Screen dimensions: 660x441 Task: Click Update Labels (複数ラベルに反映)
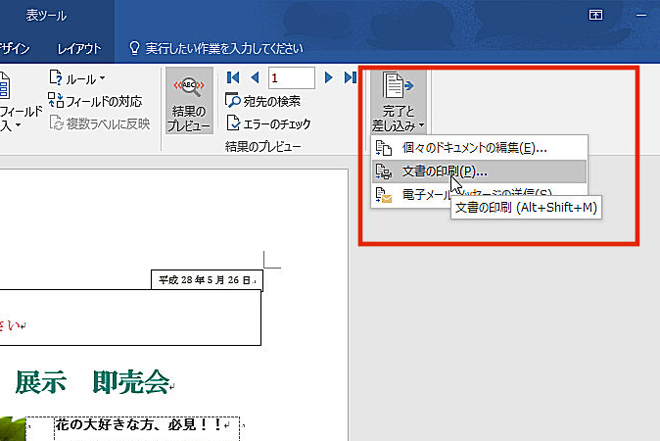click(99, 123)
